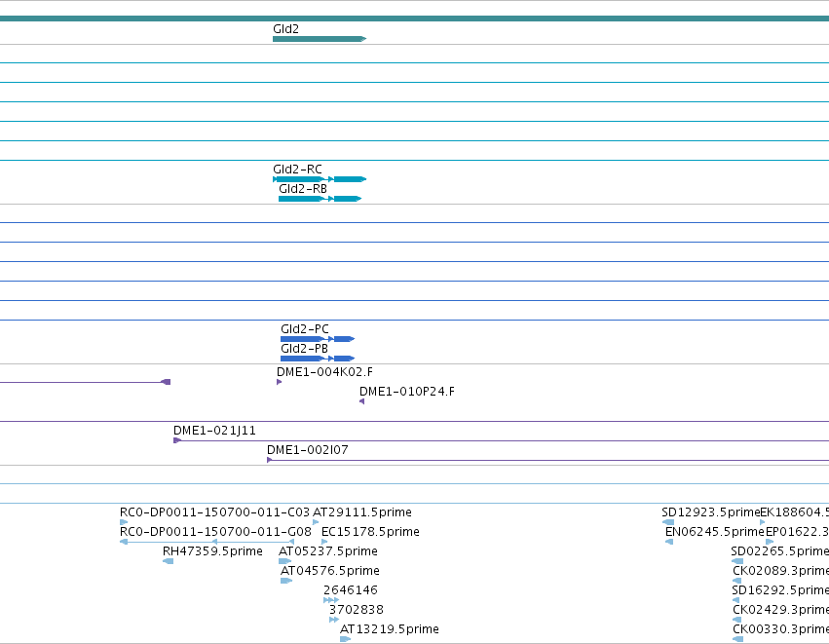
Task: Click the Gld2-PC coding region glyph
Action: click(x=318, y=339)
